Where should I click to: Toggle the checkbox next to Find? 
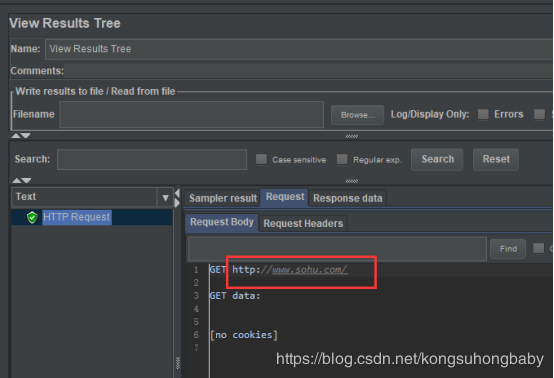538,248
